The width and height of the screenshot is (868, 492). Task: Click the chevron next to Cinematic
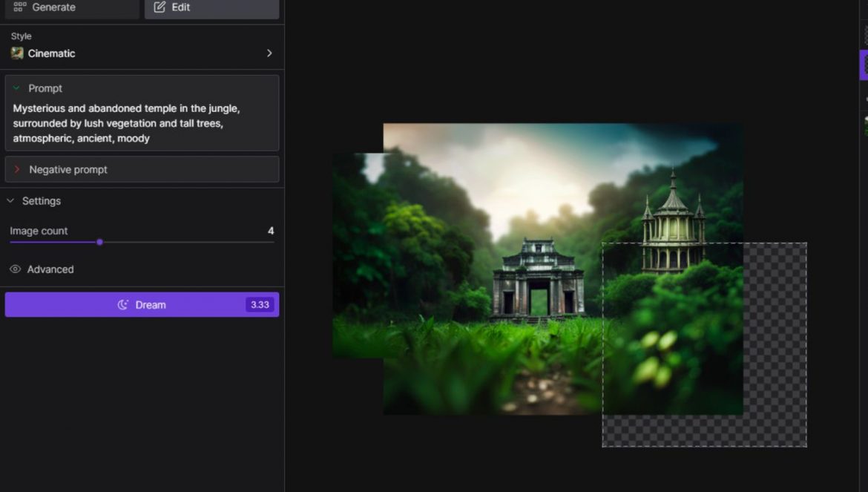pyautogui.click(x=269, y=53)
